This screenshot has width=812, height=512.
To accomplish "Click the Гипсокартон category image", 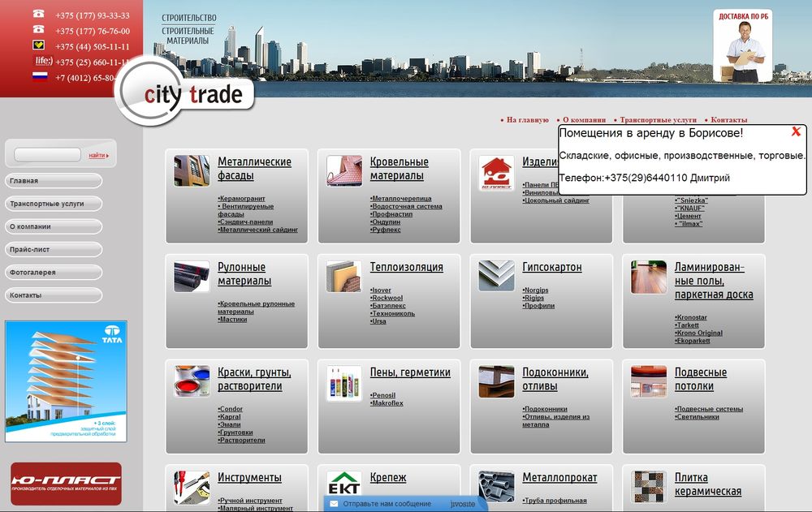I will (x=496, y=277).
